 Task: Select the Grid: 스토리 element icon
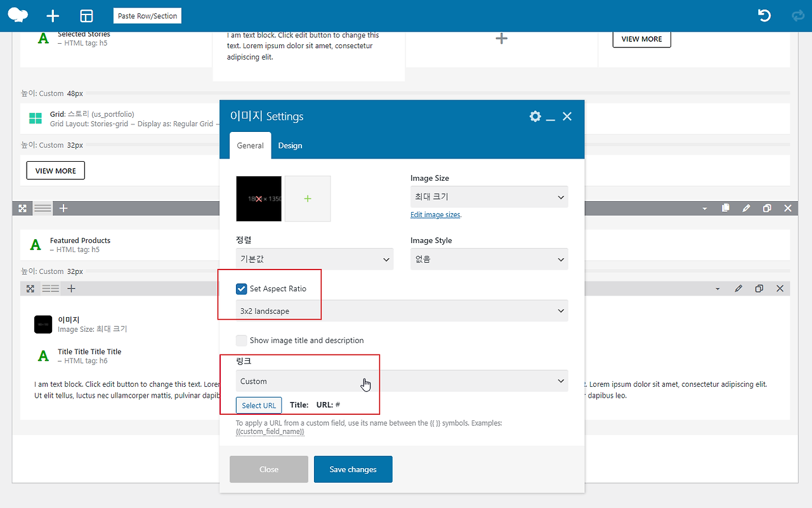click(x=36, y=119)
